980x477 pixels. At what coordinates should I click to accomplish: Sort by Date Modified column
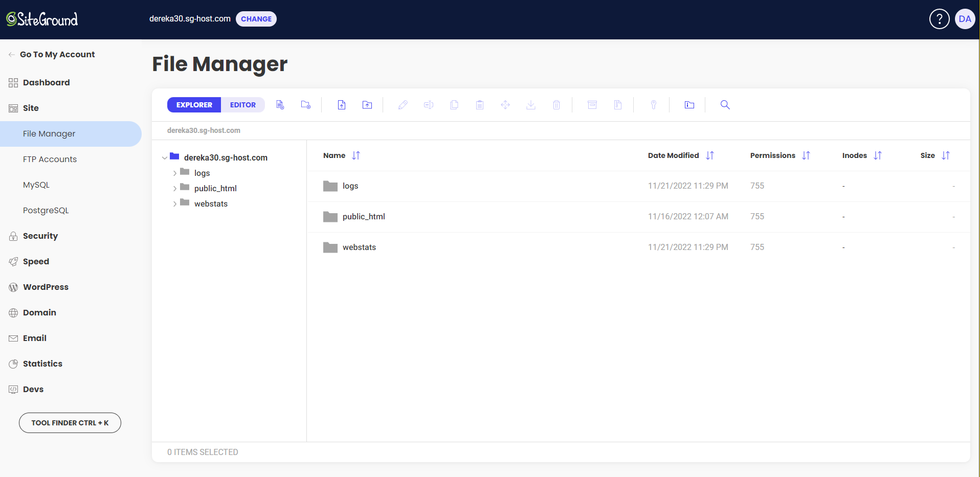pyautogui.click(x=710, y=155)
